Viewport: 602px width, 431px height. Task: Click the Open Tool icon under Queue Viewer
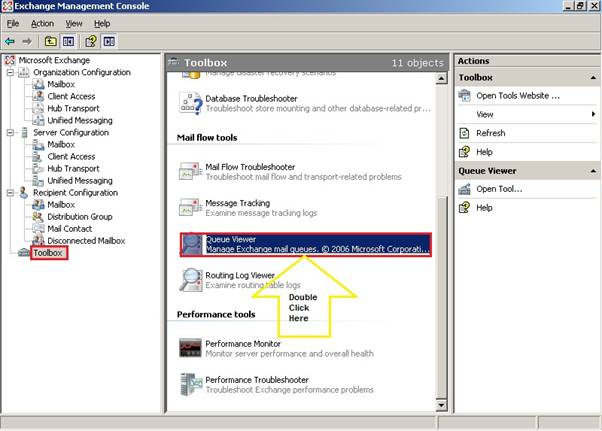pos(464,189)
